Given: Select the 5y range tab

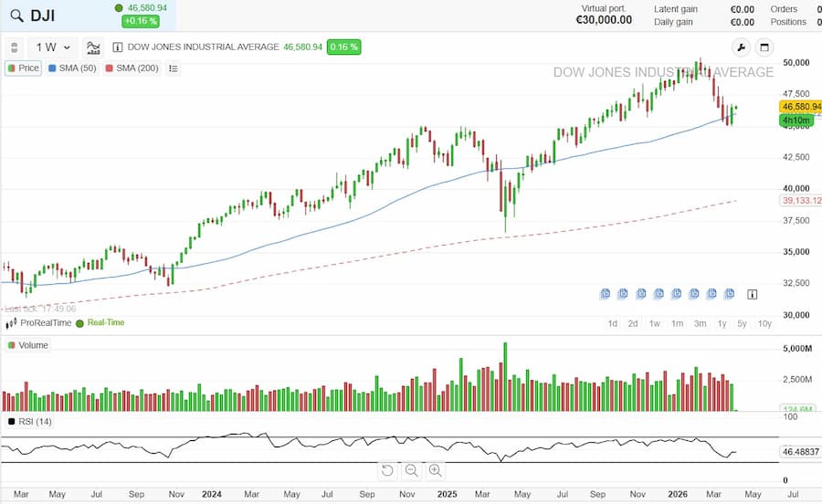Looking at the screenshot, I should click(x=742, y=324).
